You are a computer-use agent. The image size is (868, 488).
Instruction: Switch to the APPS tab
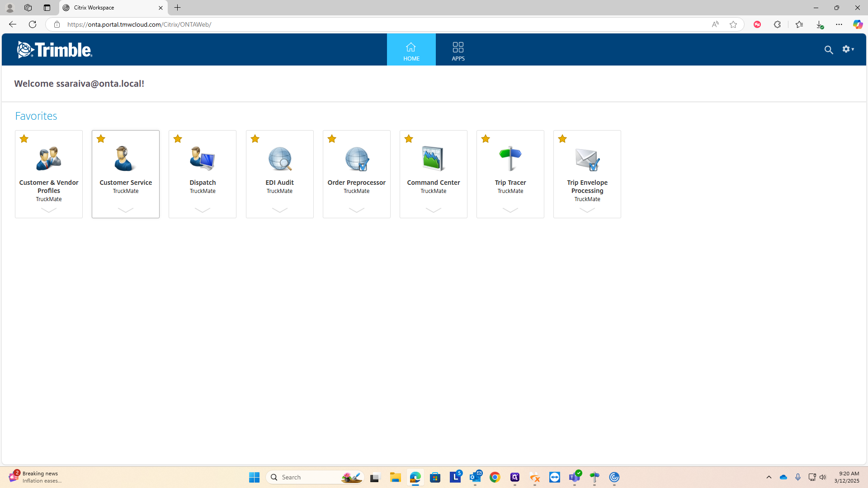point(458,51)
